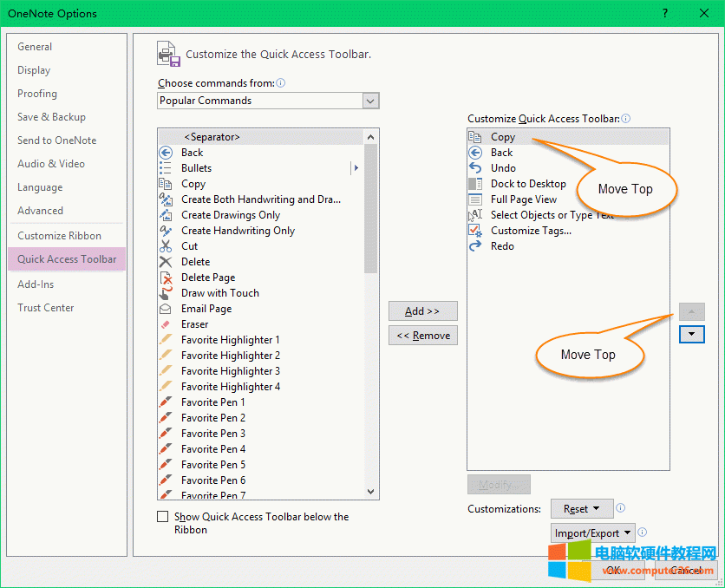Click the << Remove button
This screenshot has height=588, width=725.
[422, 336]
